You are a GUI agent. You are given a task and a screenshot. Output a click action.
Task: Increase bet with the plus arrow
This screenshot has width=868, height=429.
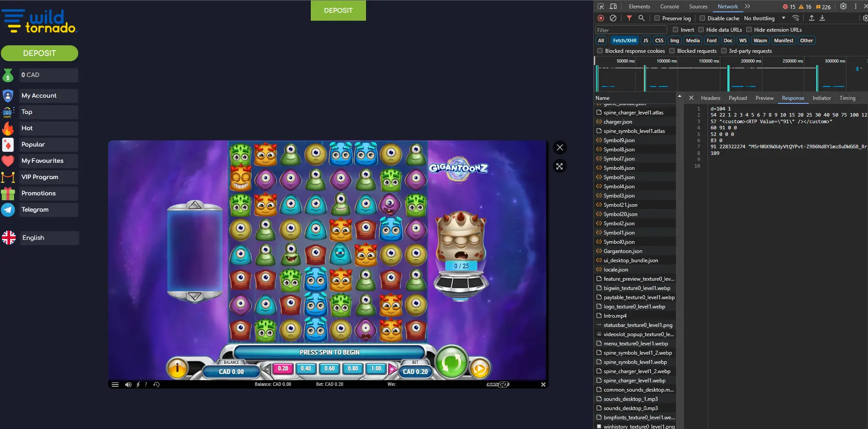click(x=392, y=369)
